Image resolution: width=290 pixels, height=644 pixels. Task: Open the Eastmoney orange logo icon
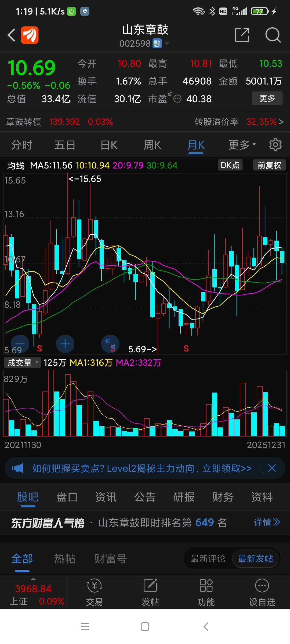point(30,35)
